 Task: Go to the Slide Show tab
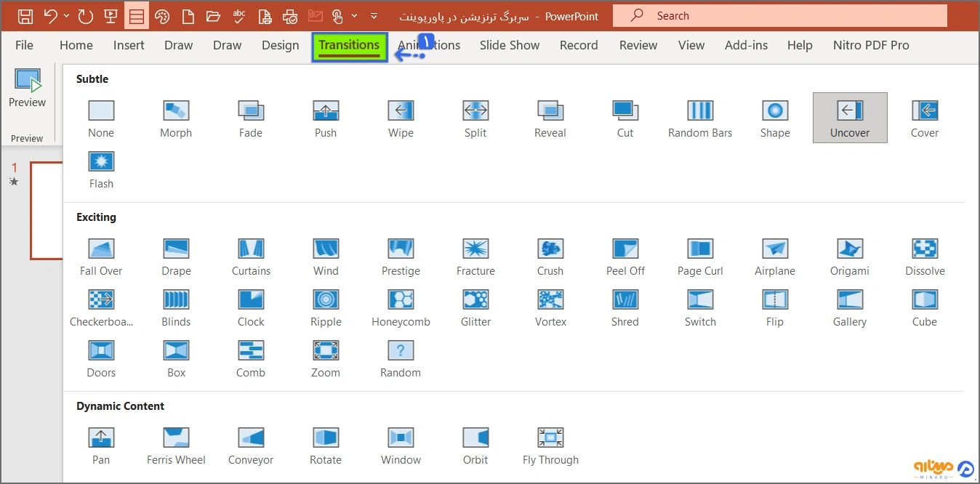pyautogui.click(x=510, y=45)
